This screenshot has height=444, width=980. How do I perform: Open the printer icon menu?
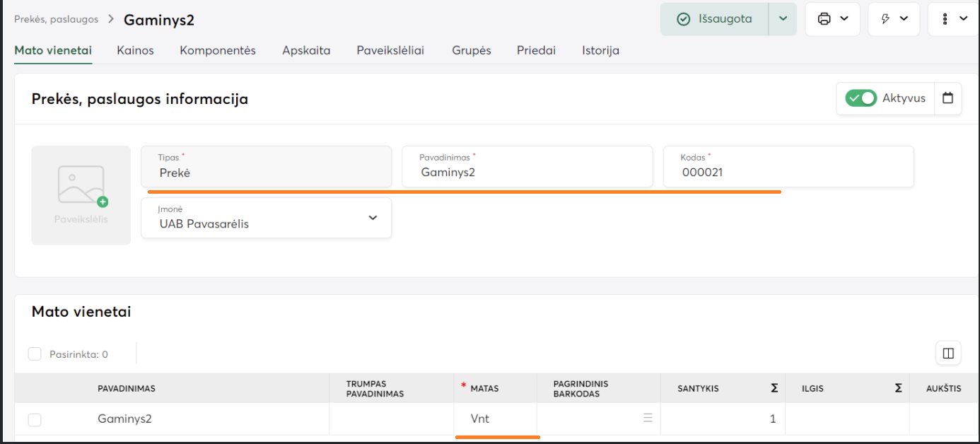coord(832,19)
